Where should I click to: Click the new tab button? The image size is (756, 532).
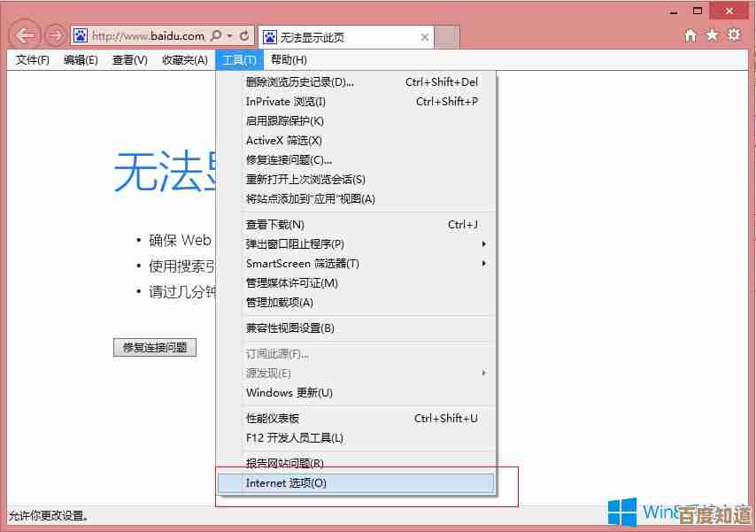[x=447, y=37]
